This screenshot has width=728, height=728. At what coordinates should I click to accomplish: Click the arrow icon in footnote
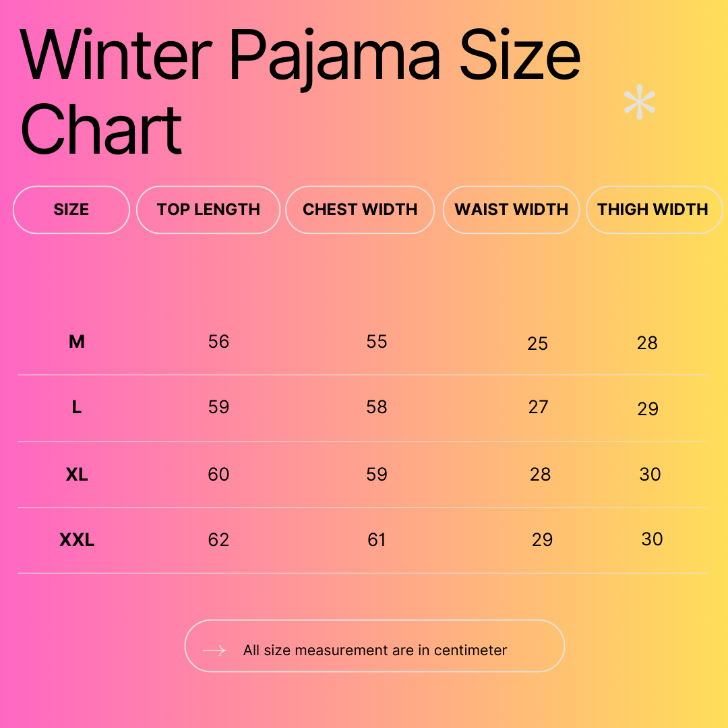(214, 650)
